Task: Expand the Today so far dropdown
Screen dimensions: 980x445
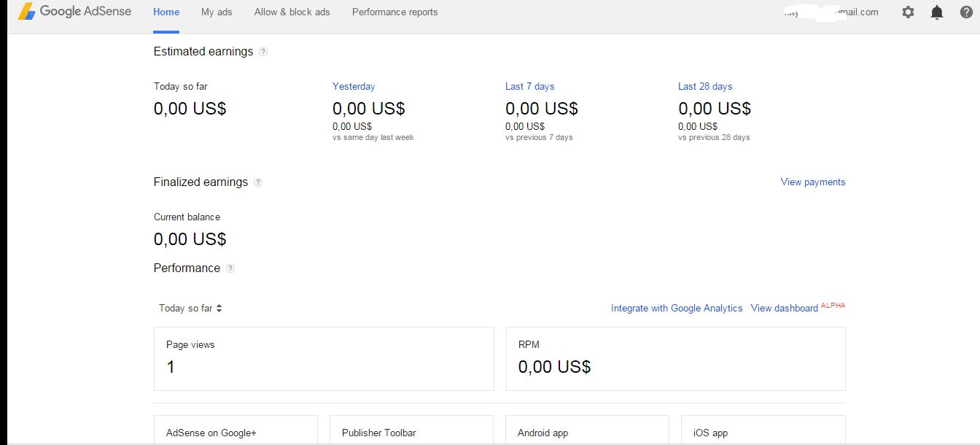Action: tap(190, 308)
